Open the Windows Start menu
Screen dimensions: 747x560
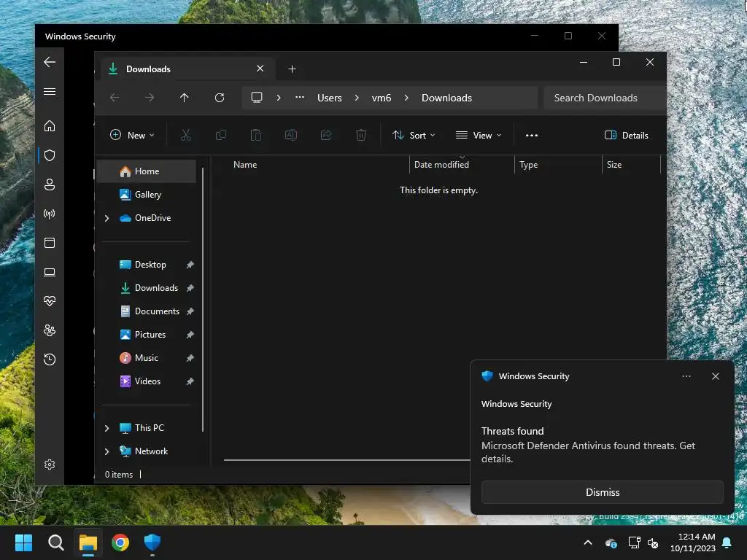(x=23, y=542)
